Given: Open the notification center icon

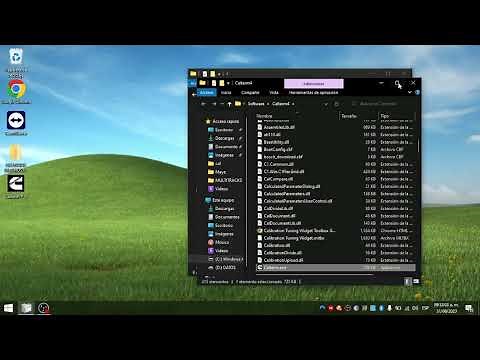Looking at the screenshot, I should [x=469, y=308].
